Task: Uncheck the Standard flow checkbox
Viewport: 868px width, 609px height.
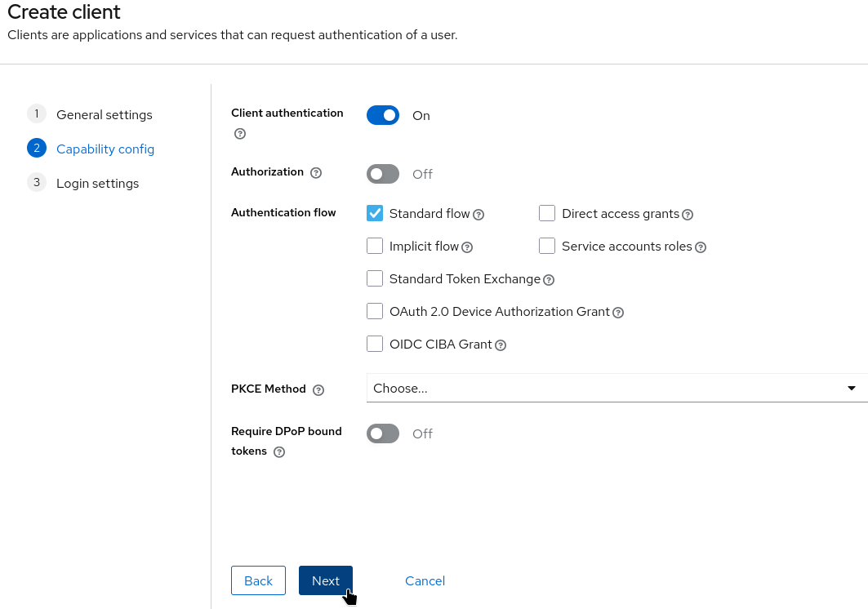Action: tap(375, 213)
